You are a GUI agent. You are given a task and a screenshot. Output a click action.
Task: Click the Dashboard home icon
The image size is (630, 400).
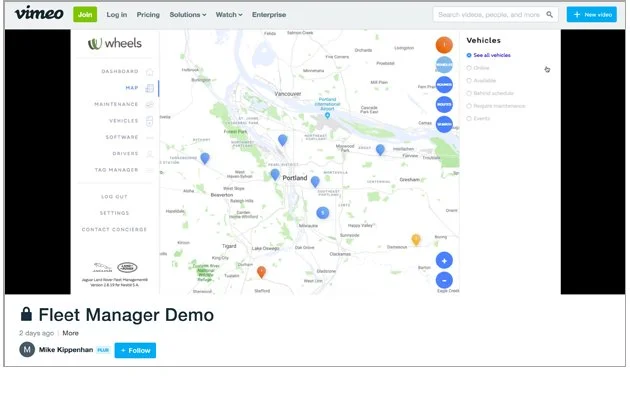pyautogui.click(x=149, y=72)
